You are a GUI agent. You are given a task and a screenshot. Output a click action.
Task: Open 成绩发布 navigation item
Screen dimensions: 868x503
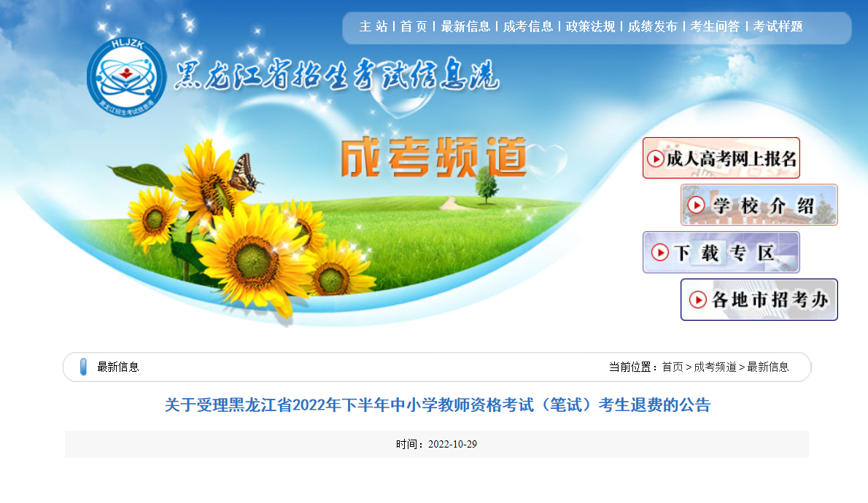click(653, 26)
